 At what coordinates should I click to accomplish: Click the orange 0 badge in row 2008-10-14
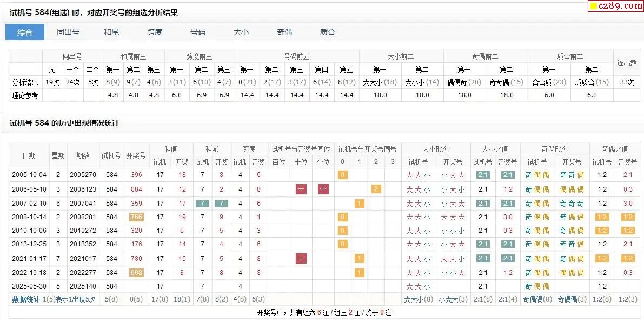[x=342, y=217]
